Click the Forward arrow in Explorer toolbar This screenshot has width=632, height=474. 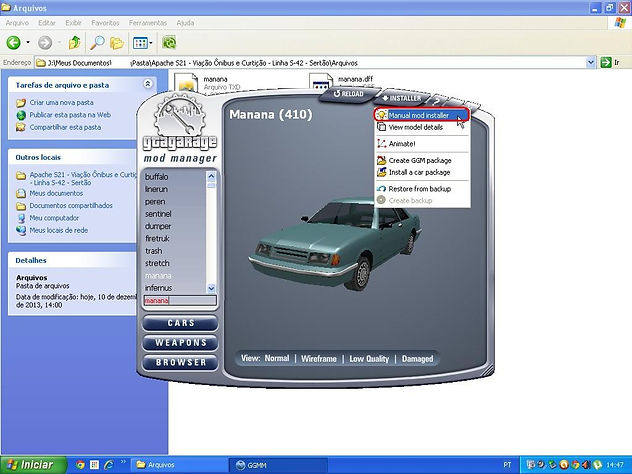(x=45, y=42)
